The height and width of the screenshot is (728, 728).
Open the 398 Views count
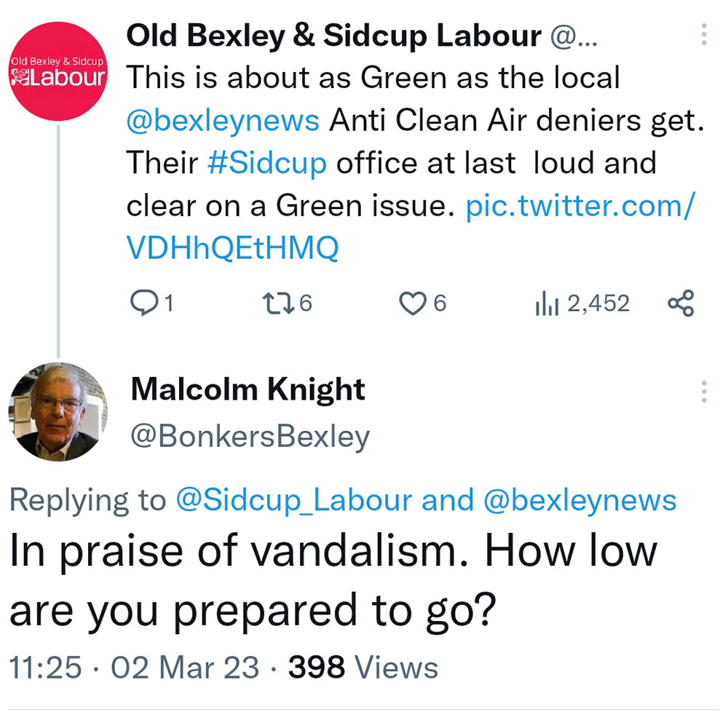pyautogui.click(x=363, y=668)
